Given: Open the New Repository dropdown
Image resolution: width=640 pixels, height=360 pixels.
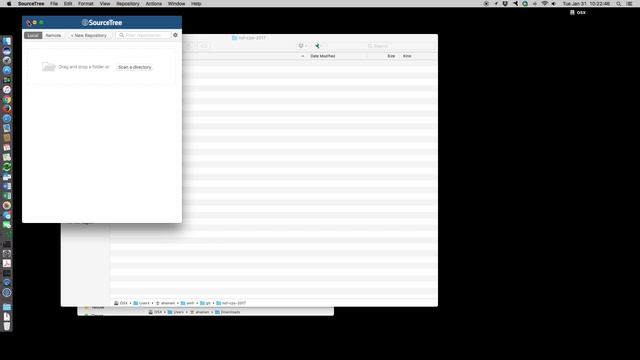Looking at the screenshot, I should (89, 36).
